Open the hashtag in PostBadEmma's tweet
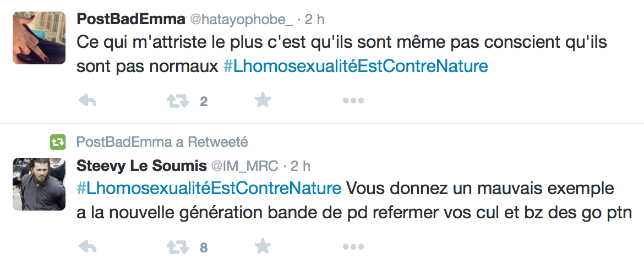This screenshot has width=644, height=265. (x=356, y=67)
